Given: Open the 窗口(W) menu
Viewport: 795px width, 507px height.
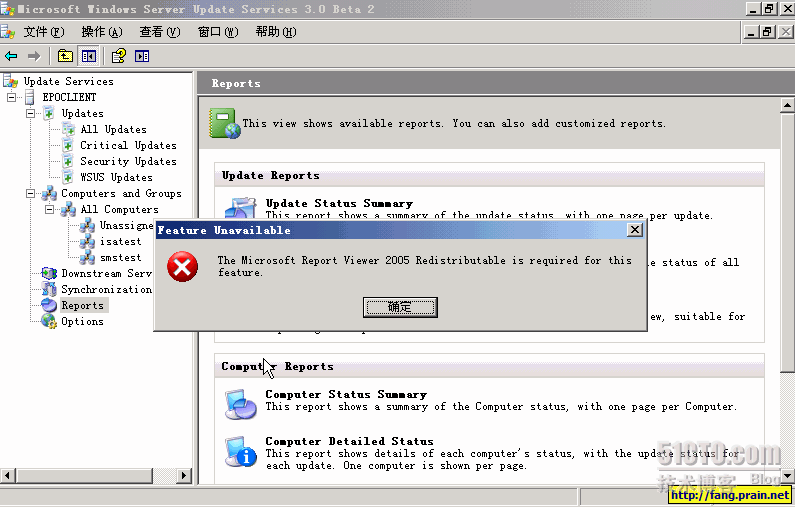Looking at the screenshot, I should pyautogui.click(x=218, y=32).
